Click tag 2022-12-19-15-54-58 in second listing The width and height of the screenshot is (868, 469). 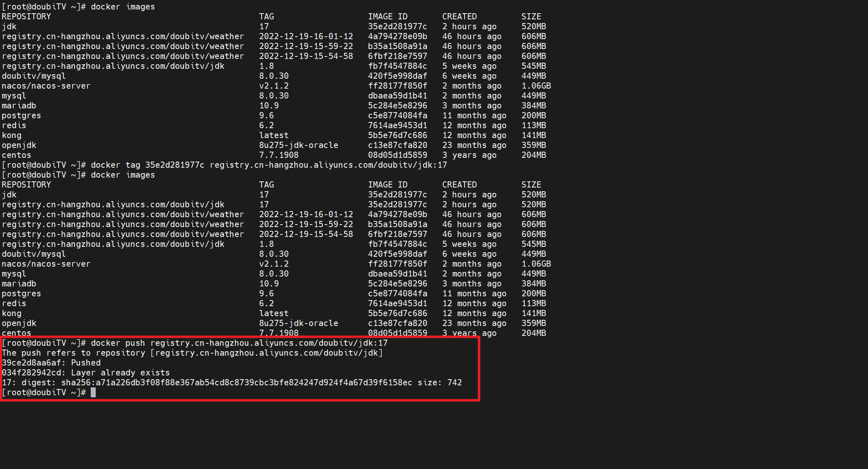pyautogui.click(x=306, y=234)
